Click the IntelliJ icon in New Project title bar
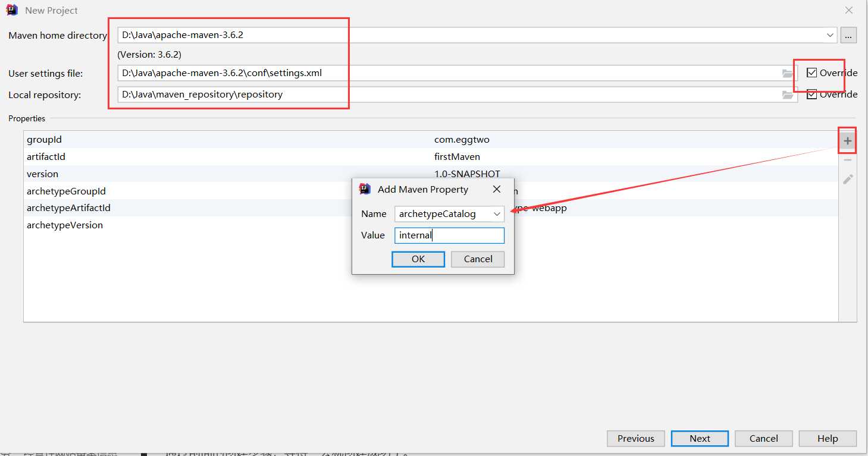 [12, 10]
